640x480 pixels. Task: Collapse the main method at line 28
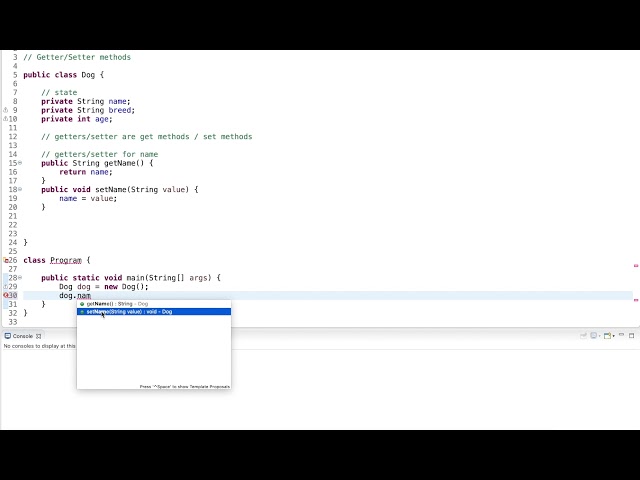(x=20, y=278)
